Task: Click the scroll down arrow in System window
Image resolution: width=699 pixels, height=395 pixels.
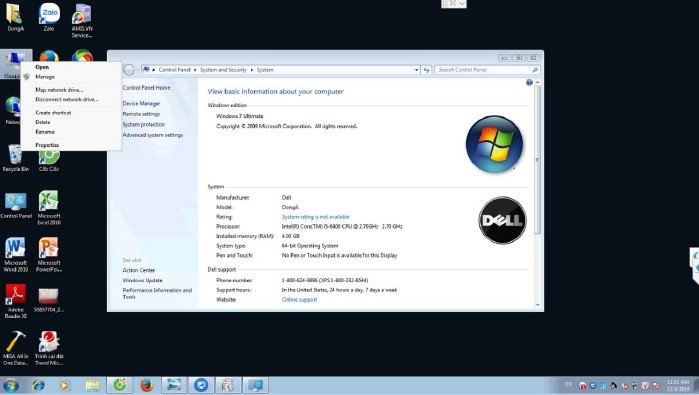Action: [x=537, y=305]
